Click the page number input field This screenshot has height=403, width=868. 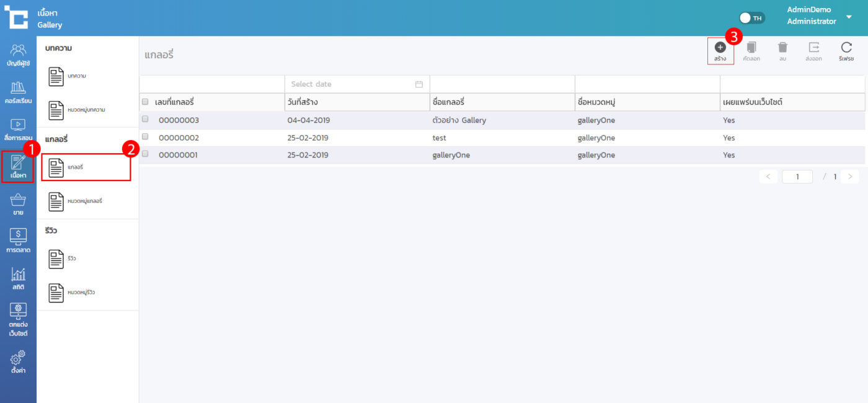click(797, 177)
